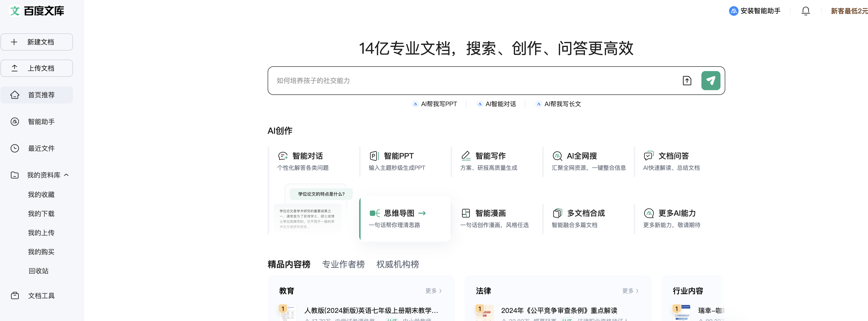868x321 pixels.
Task: Focus the main search input field
Action: coord(472,81)
